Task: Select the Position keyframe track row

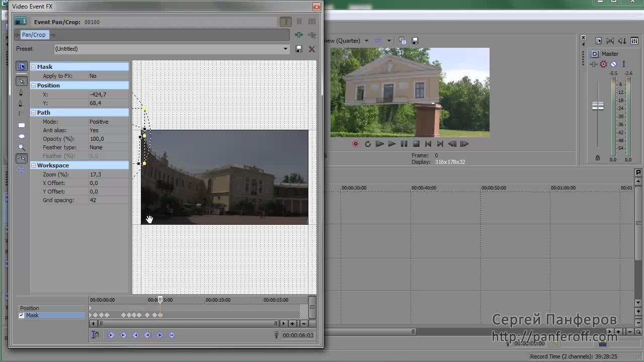Action: click(x=50, y=308)
